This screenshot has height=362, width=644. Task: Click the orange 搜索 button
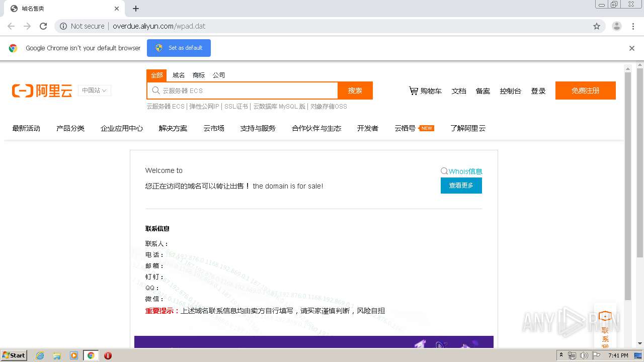[x=355, y=90]
